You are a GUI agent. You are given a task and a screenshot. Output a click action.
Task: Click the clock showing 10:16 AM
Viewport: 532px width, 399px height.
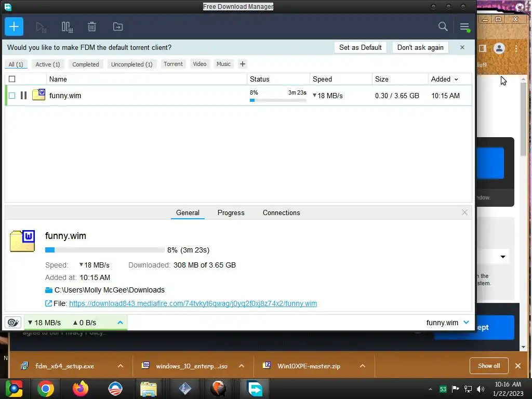click(508, 384)
